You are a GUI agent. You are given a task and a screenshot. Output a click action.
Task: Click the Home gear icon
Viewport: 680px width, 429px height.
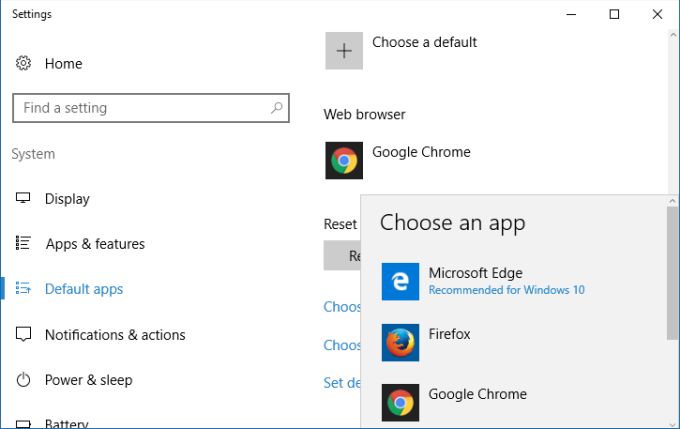[x=23, y=63]
